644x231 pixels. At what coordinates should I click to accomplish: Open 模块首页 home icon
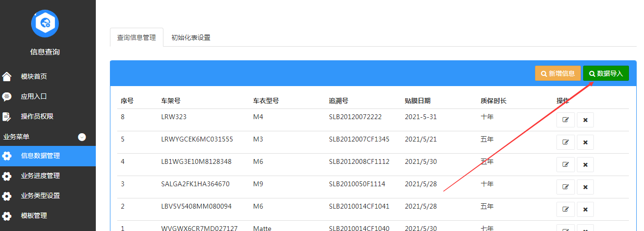(7, 76)
